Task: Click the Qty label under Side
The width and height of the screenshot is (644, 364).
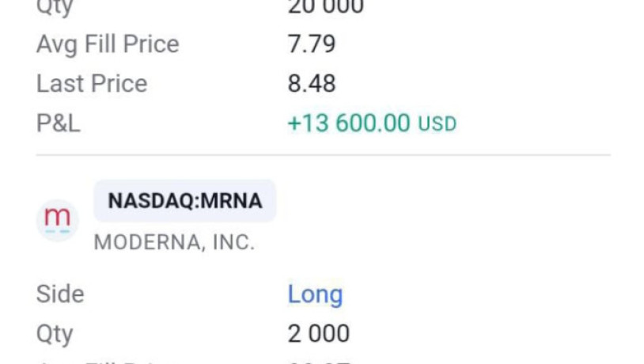Action: tap(55, 333)
